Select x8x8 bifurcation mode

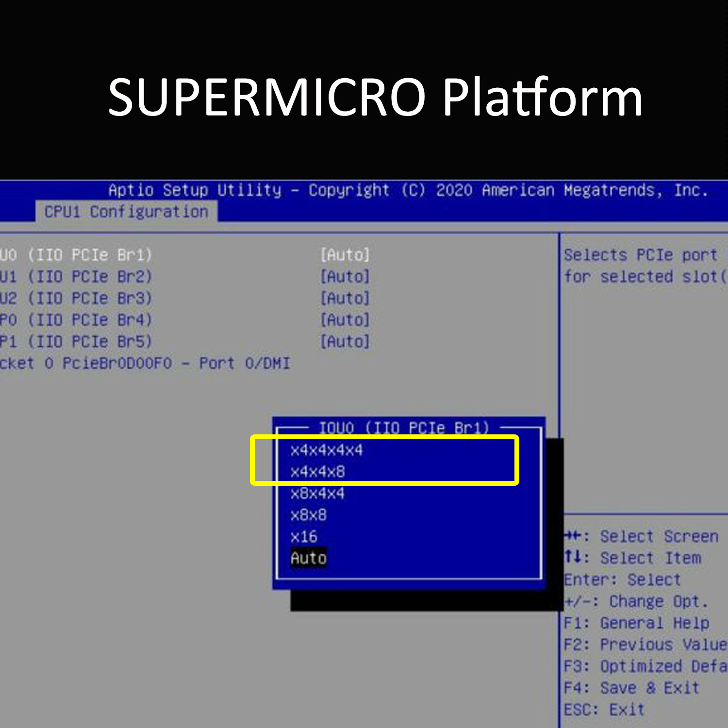click(x=309, y=515)
